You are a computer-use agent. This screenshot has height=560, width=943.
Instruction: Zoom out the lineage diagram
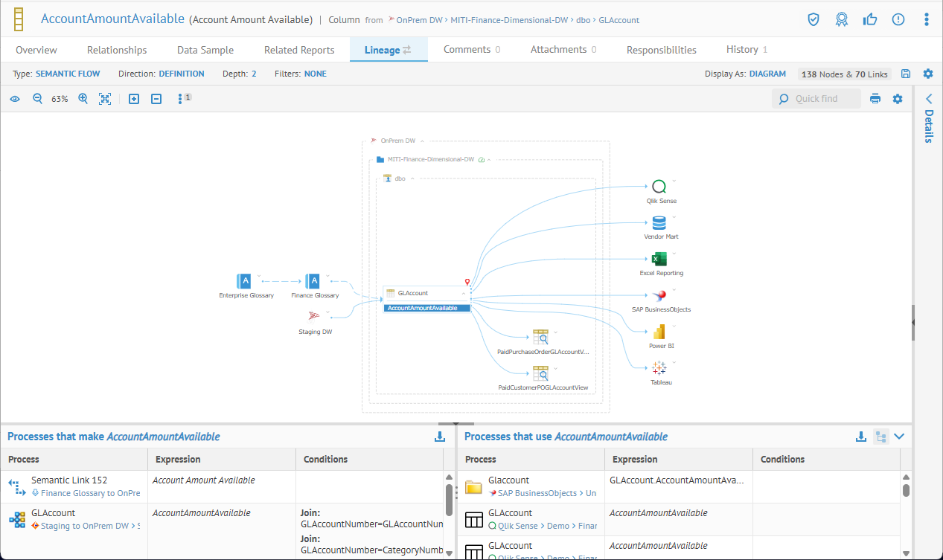37,99
